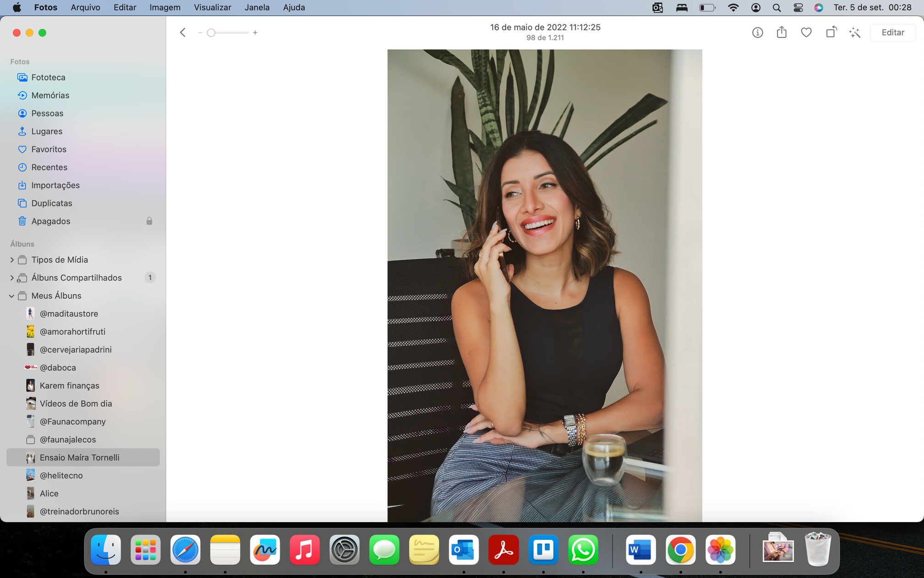This screenshot has height=578, width=924.
Task: Click the Editar button
Action: (x=893, y=33)
